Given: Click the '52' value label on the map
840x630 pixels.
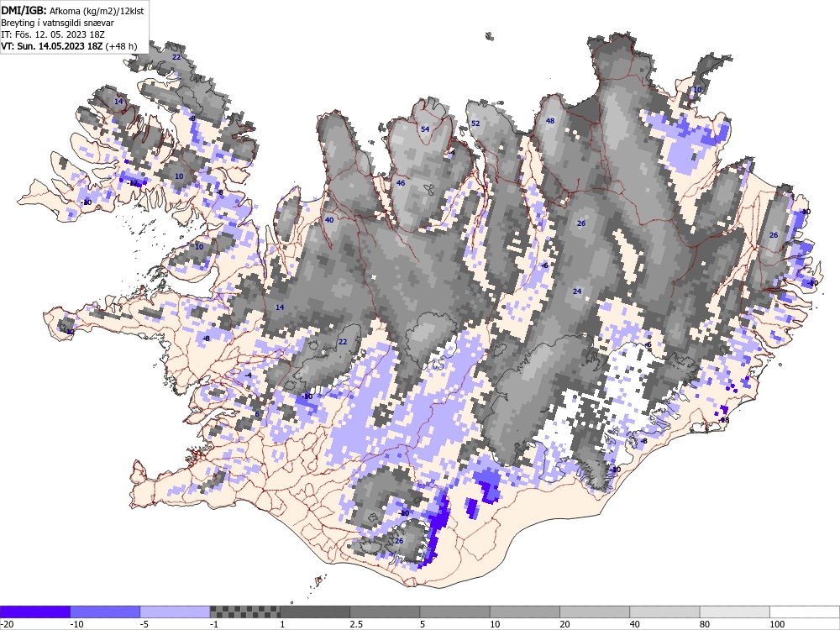Looking at the screenshot, I should (x=475, y=123).
